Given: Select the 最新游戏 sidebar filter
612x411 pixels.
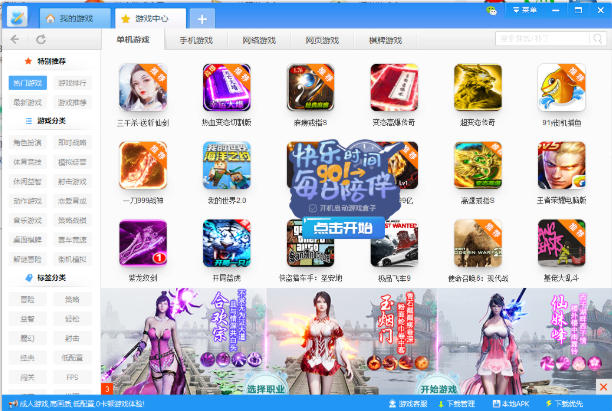Looking at the screenshot, I should click(x=28, y=102).
